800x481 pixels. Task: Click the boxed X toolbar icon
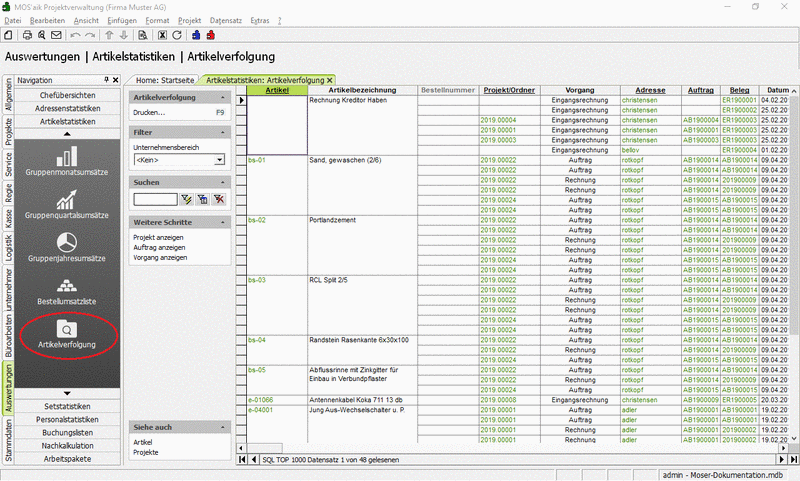(x=162, y=35)
